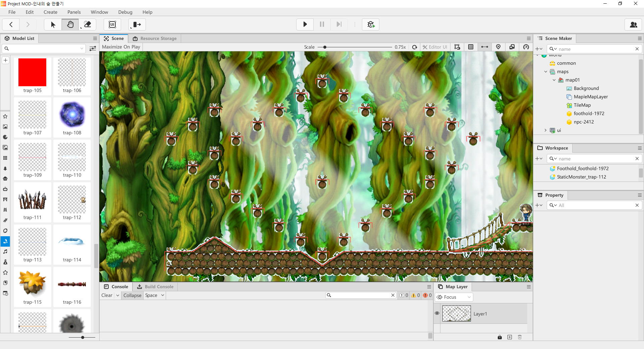Activate the hand pan tool
The height and width of the screenshot is (349, 644).
70,24
